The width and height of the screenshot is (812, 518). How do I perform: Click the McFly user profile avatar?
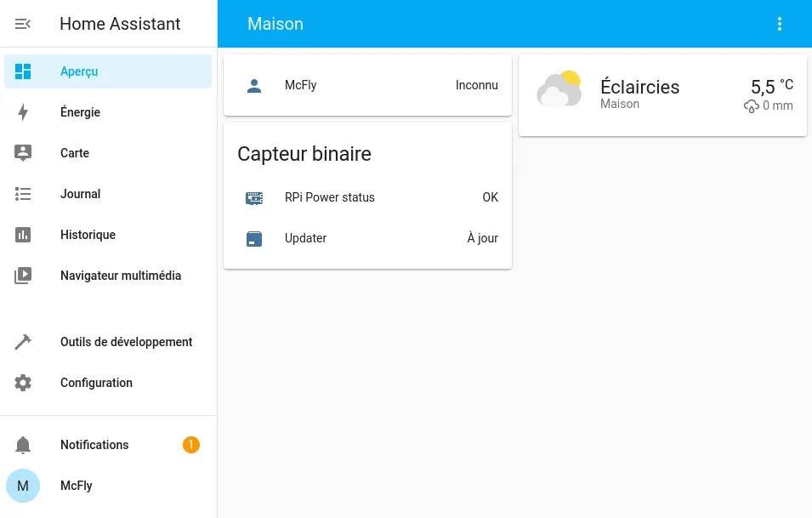tap(23, 486)
